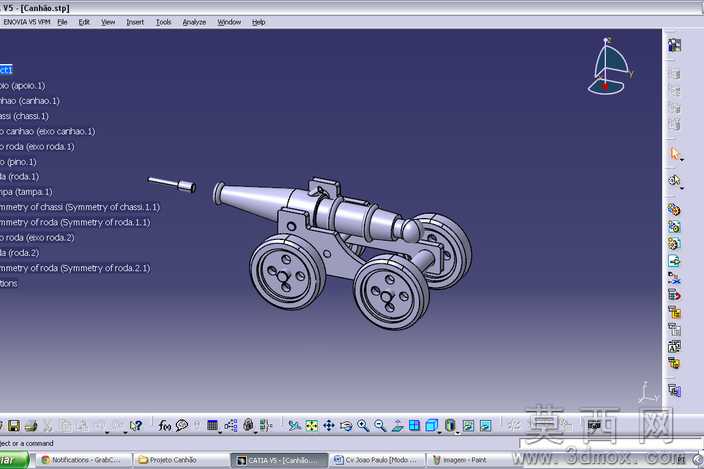Click the Zoom In magnifier
The width and height of the screenshot is (704, 469).
tap(363, 425)
